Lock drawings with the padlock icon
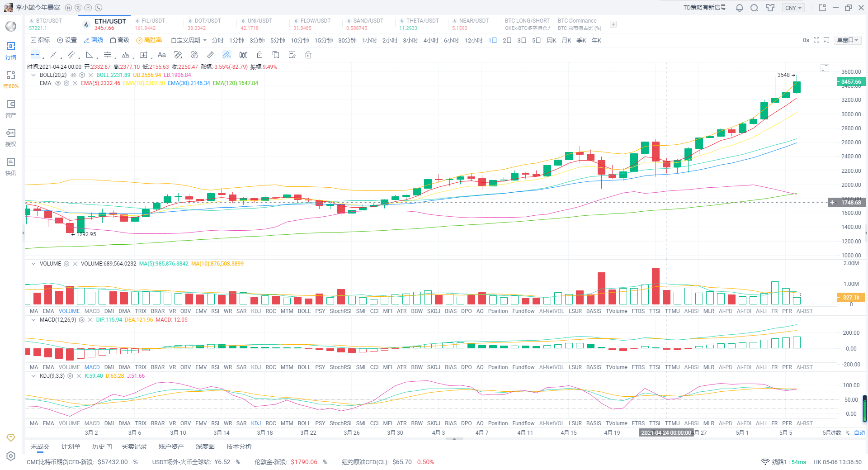 259,55
